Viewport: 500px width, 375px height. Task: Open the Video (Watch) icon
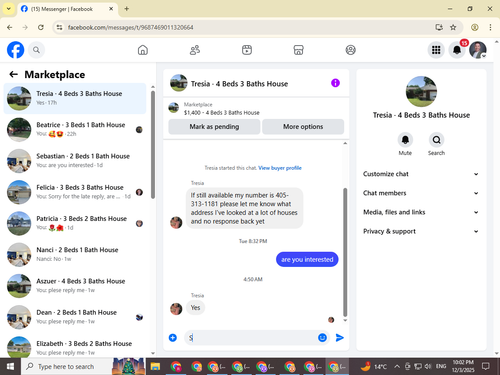[247, 50]
